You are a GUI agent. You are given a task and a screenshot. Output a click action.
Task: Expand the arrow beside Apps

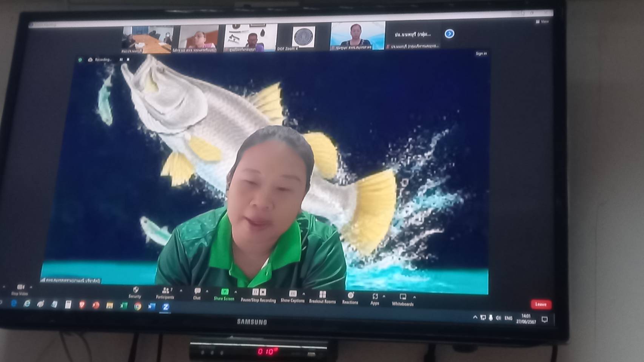(384, 296)
